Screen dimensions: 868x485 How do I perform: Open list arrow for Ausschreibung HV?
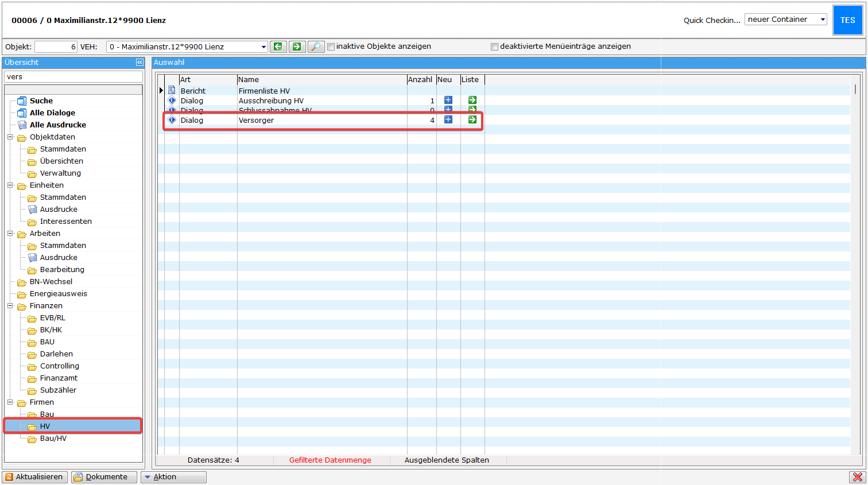[x=472, y=100]
